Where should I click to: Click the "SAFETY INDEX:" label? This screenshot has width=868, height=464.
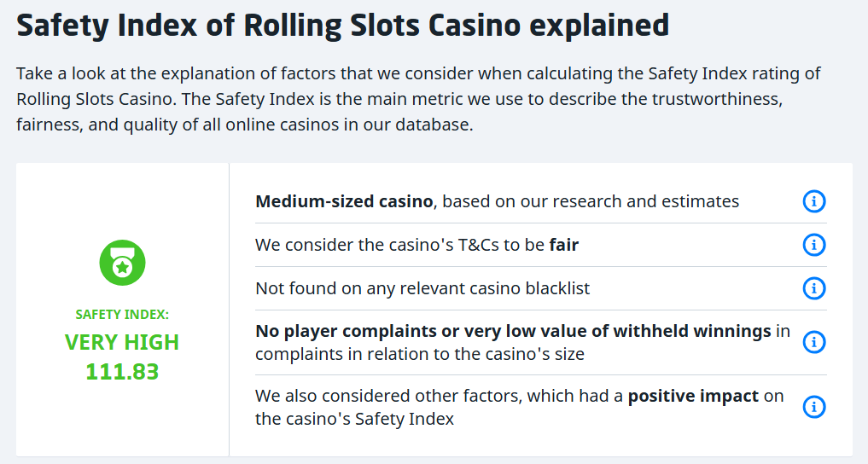pyautogui.click(x=122, y=315)
